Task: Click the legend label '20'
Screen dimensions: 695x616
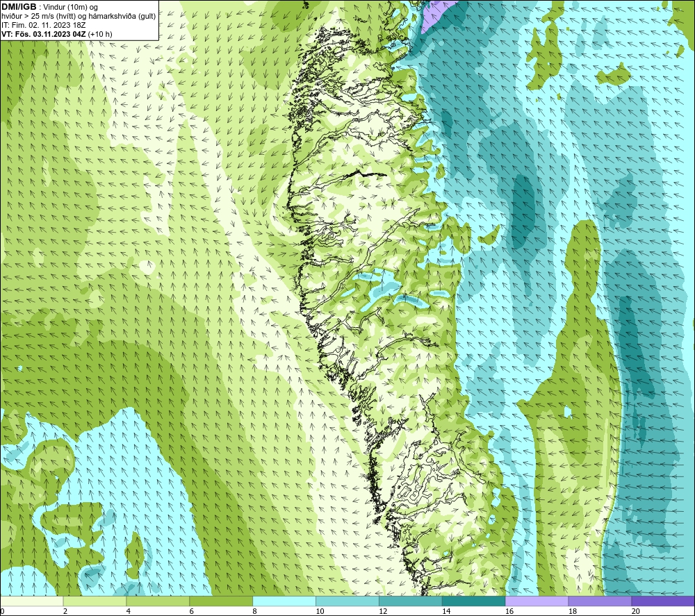Action: pyautogui.click(x=636, y=612)
